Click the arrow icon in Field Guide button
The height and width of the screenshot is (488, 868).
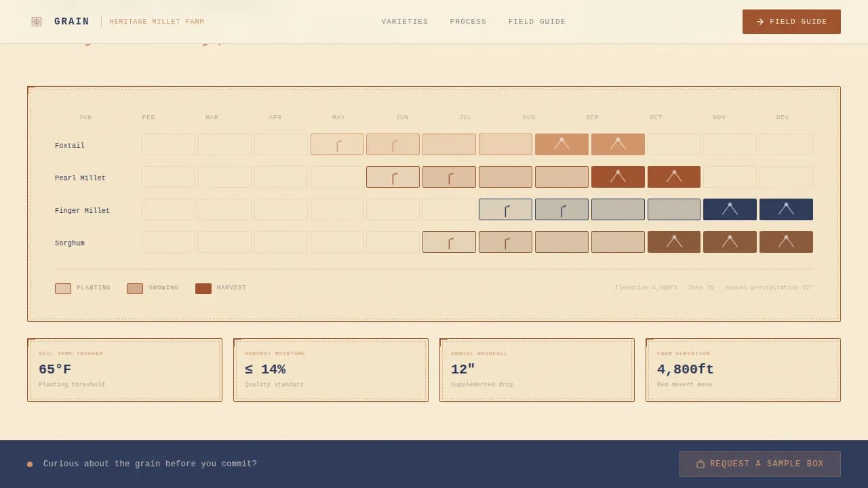click(760, 22)
